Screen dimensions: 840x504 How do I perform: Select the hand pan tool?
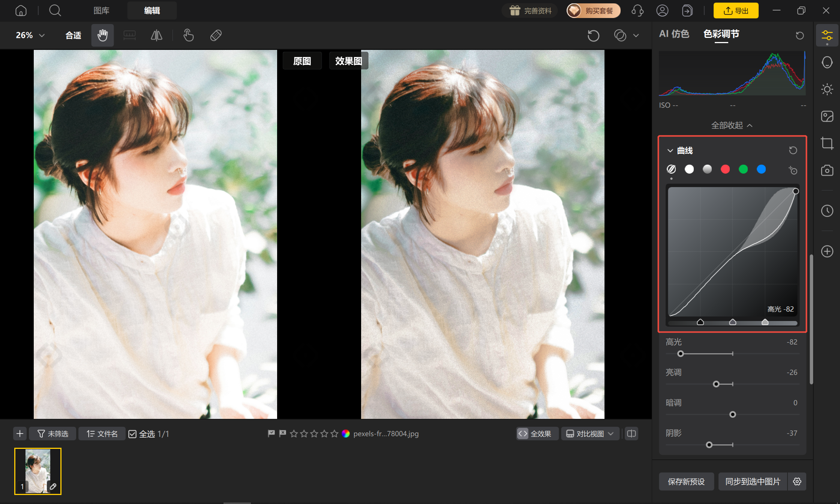(x=102, y=35)
